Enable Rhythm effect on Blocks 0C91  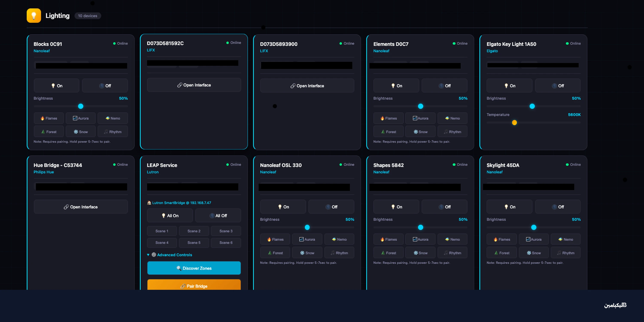(x=112, y=132)
